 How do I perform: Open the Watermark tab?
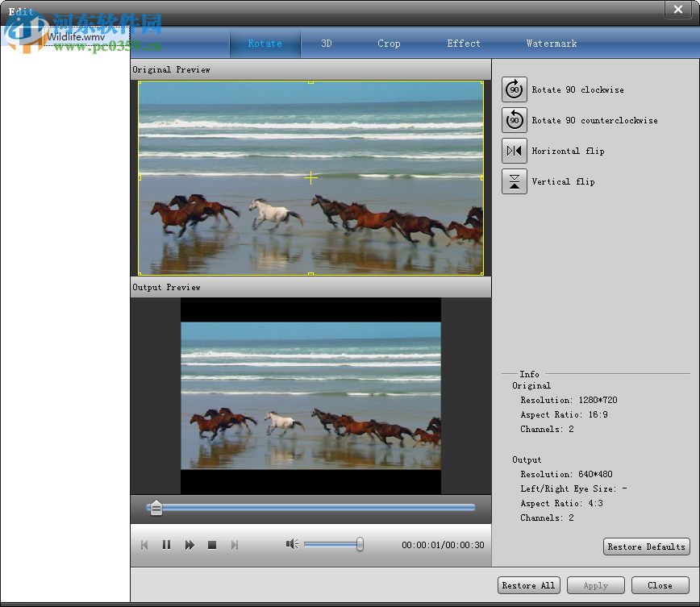coord(552,44)
